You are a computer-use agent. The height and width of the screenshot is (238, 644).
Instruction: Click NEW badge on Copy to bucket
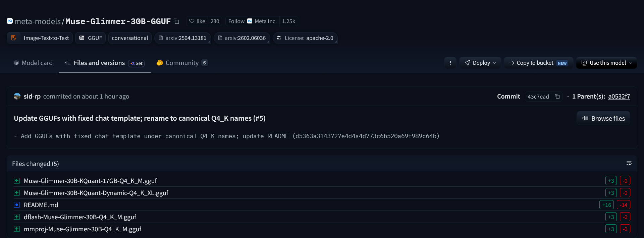coord(562,63)
